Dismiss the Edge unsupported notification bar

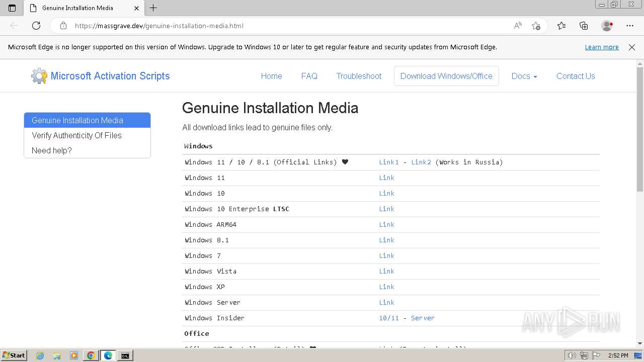[x=632, y=47]
